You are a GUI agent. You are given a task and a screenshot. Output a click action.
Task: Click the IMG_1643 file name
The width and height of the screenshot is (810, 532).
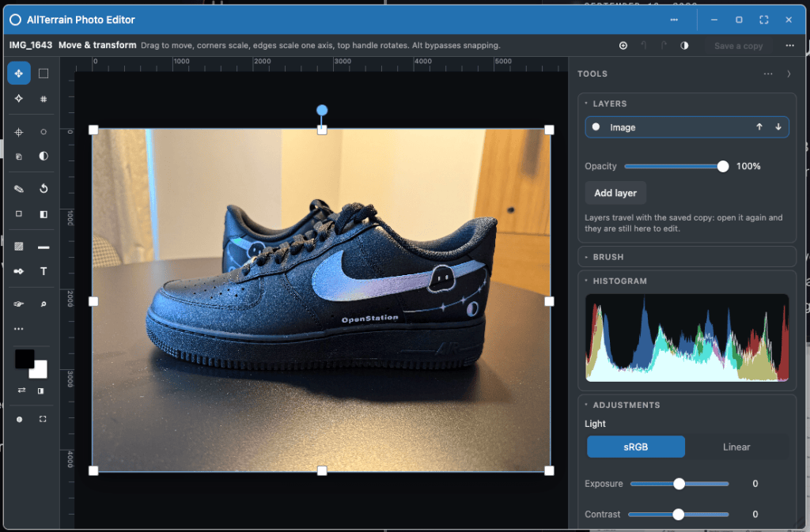point(31,45)
